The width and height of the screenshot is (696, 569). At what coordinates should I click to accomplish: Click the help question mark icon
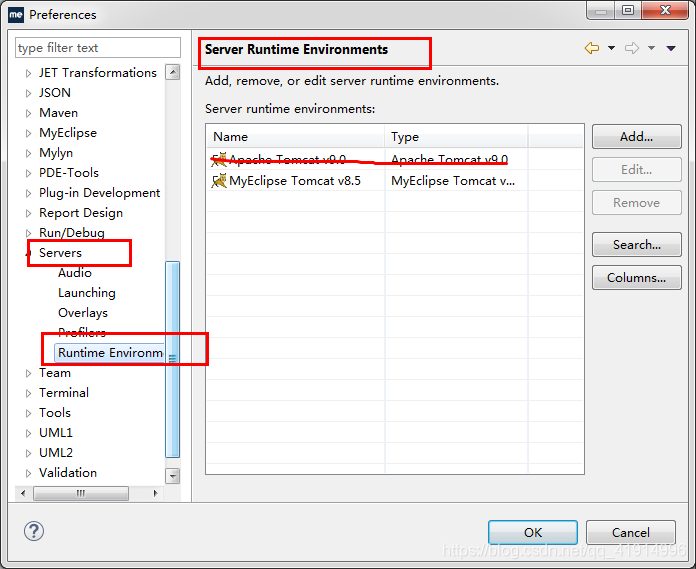tap(34, 531)
